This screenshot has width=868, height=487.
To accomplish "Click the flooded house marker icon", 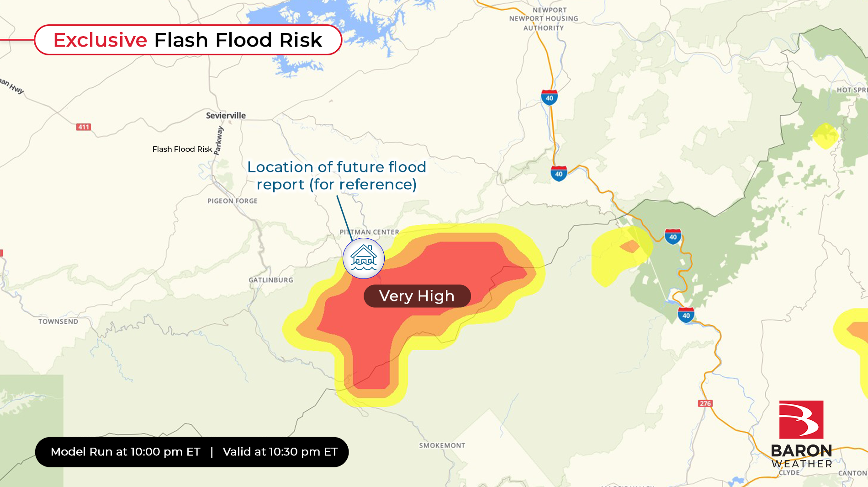I will pos(364,258).
